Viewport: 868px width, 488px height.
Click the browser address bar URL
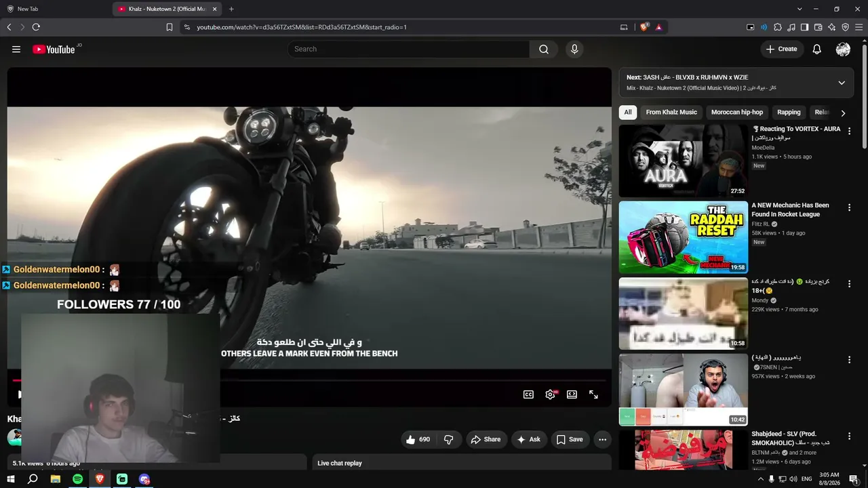coord(302,27)
